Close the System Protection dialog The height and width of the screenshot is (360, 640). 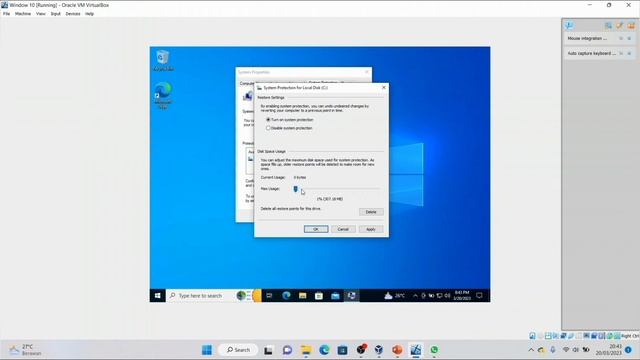(x=384, y=87)
